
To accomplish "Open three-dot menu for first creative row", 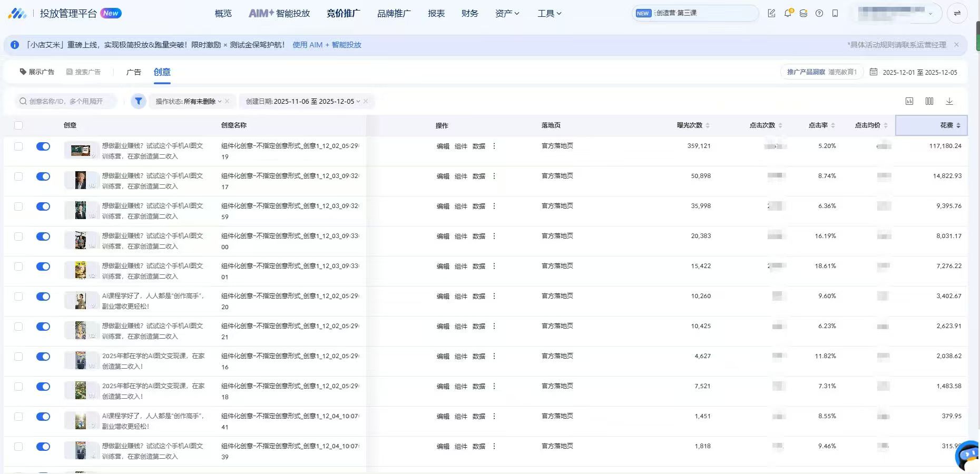I will pos(494,146).
